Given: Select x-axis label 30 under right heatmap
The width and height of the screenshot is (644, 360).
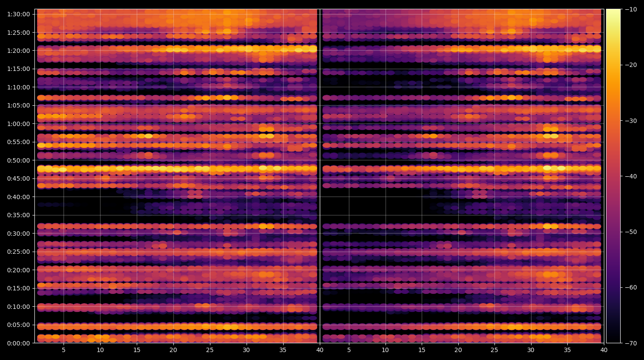Looking at the screenshot, I should 531,350.
